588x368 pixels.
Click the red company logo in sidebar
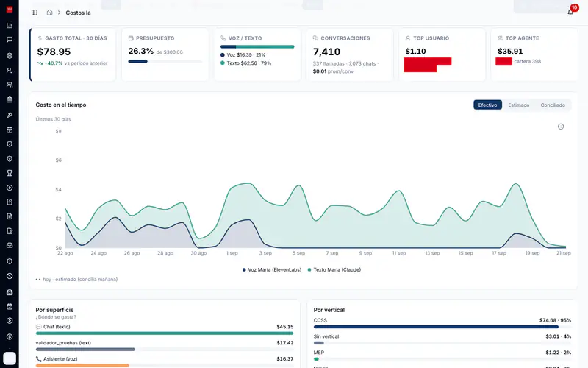[x=10, y=10]
